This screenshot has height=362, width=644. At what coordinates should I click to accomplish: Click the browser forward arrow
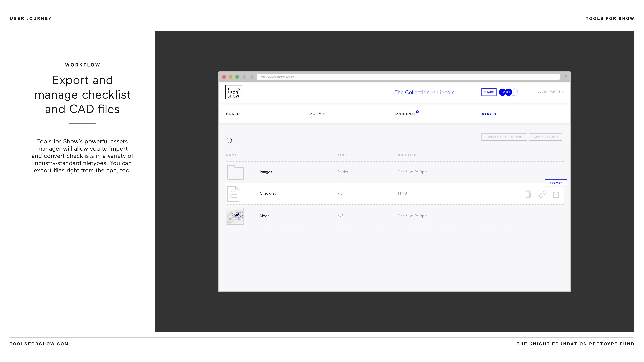point(251,77)
